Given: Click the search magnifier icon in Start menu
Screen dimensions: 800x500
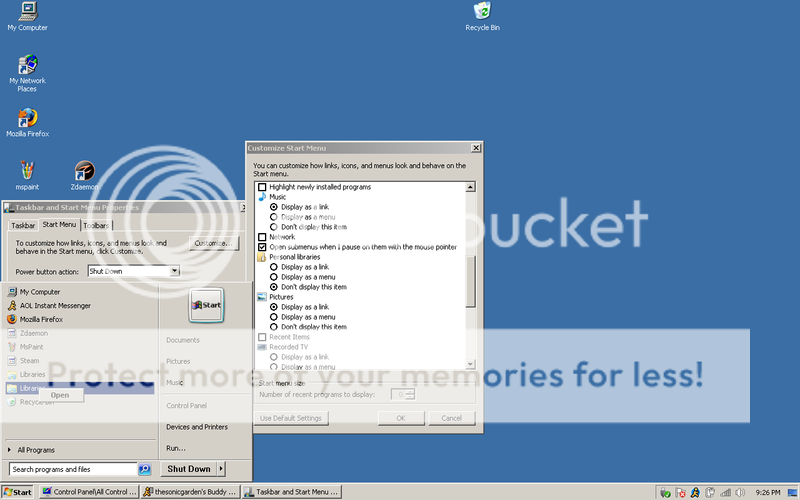Looking at the screenshot, I should [x=145, y=469].
